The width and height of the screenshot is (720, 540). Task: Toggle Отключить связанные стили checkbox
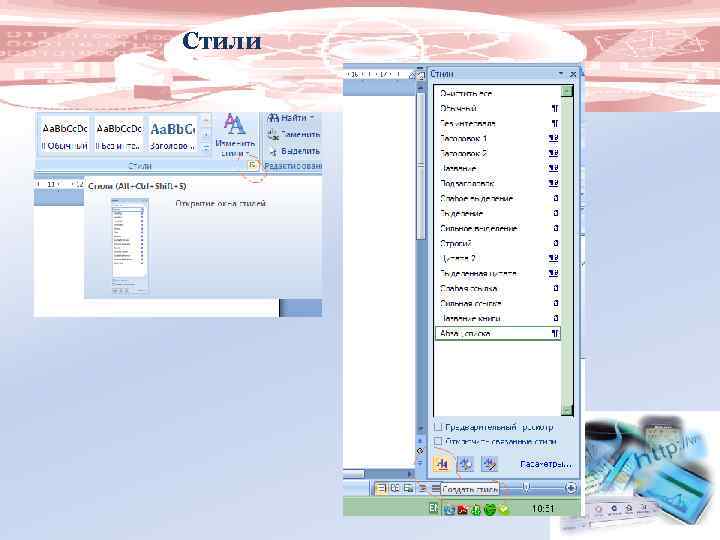[x=438, y=441]
